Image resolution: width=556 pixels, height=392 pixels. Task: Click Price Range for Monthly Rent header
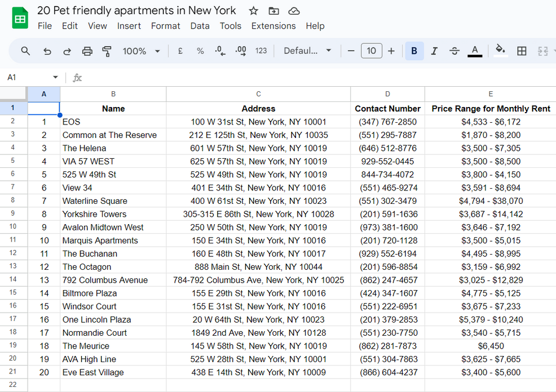[x=491, y=108]
